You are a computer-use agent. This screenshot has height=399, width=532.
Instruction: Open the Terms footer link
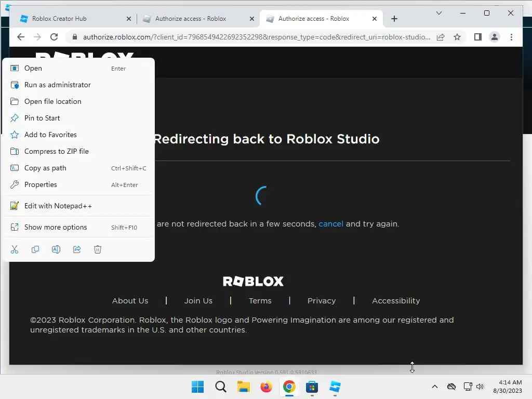tap(260, 301)
